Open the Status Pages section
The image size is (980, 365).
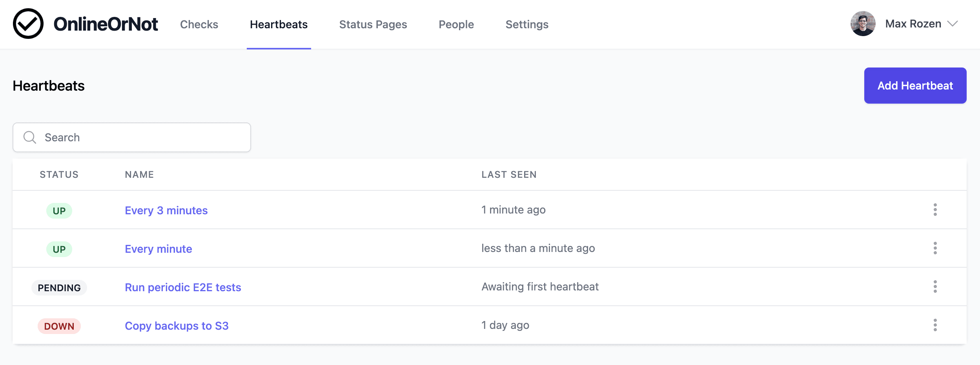click(373, 24)
